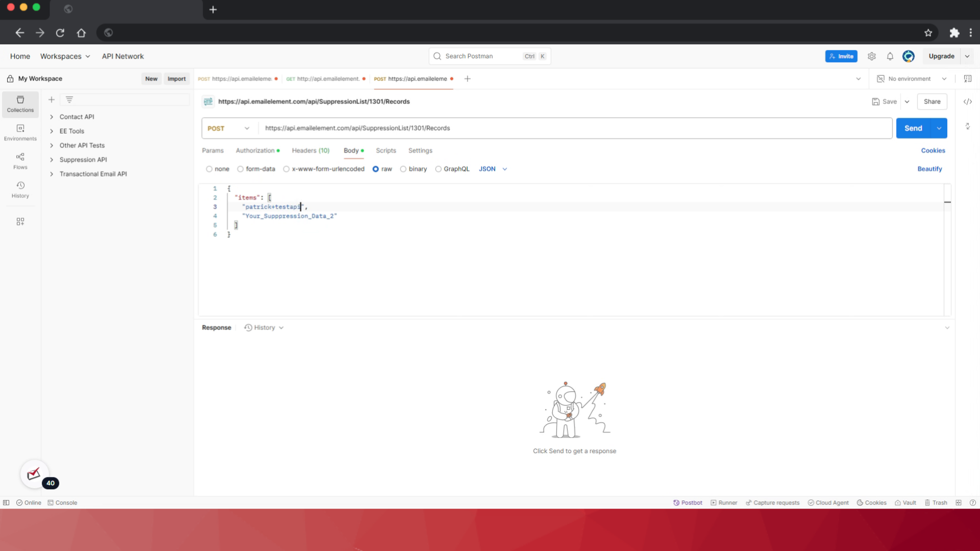Viewport: 980px width, 551px height.
Task: Open the Upgrade dropdown arrow
Action: [967, 56]
